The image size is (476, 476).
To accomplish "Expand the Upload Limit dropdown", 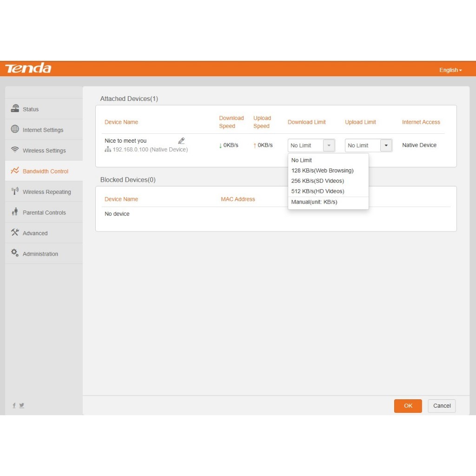I will pyautogui.click(x=386, y=145).
